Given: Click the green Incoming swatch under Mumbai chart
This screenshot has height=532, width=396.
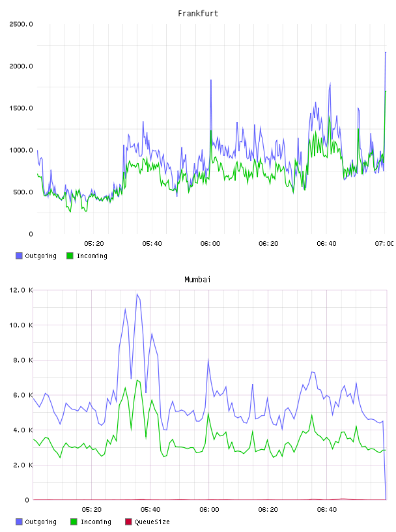Looking at the screenshot, I should tap(74, 522).
